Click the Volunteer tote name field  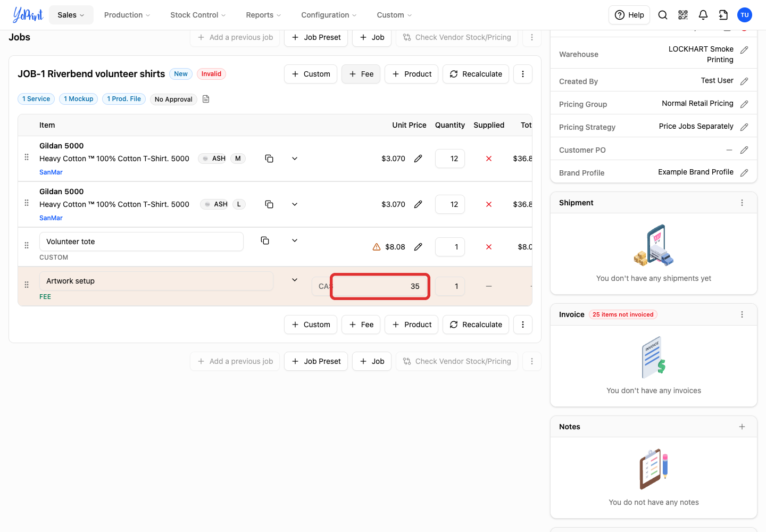pos(141,242)
